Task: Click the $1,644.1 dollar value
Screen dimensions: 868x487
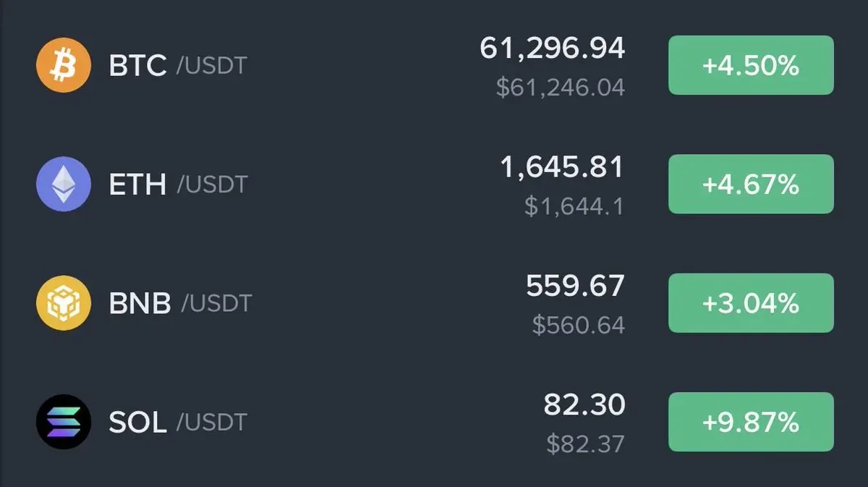Action: pos(574,206)
